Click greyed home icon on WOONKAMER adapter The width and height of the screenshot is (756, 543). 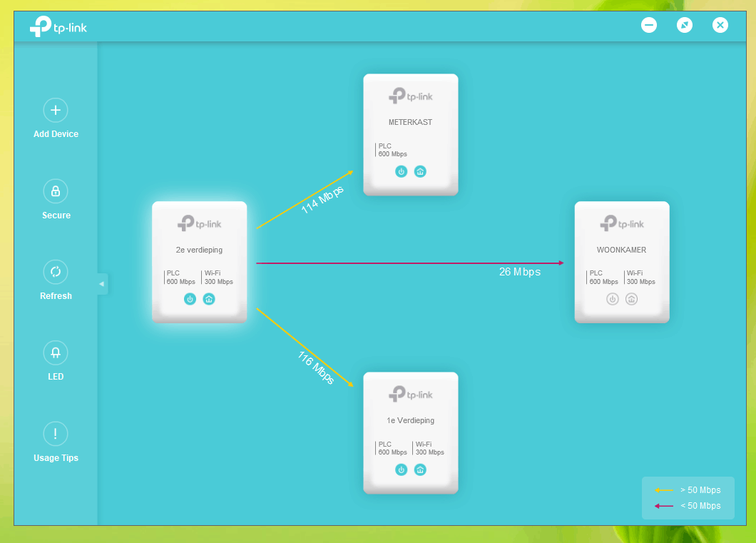point(632,300)
